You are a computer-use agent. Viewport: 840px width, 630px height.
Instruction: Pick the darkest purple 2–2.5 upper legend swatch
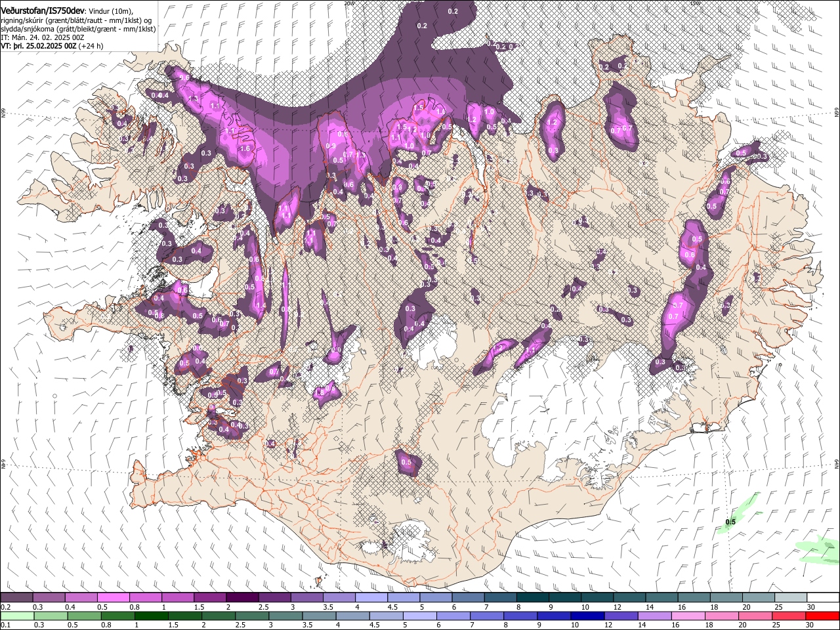click(x=241, y=598)
